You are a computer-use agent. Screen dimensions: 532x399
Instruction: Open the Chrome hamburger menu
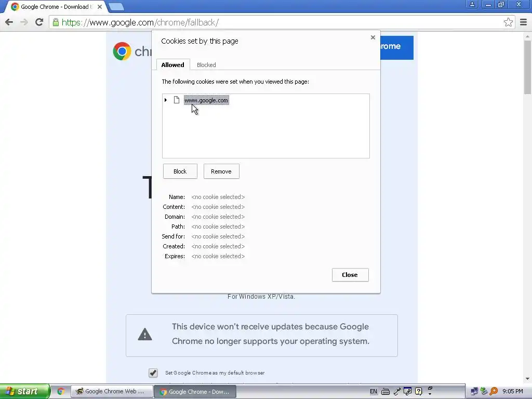tap(524, 22)
